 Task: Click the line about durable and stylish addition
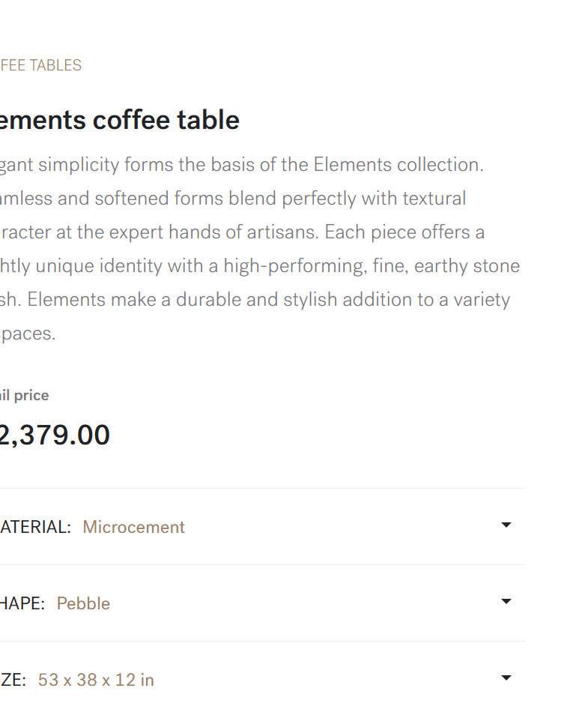tap(255, 300)
